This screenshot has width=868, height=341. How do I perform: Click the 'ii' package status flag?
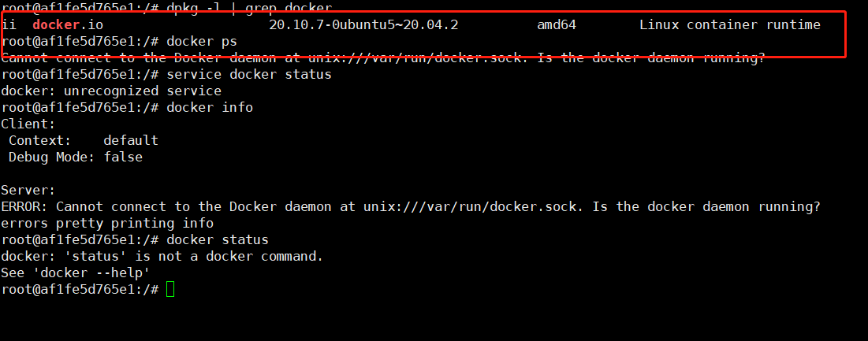pos(9,25)
